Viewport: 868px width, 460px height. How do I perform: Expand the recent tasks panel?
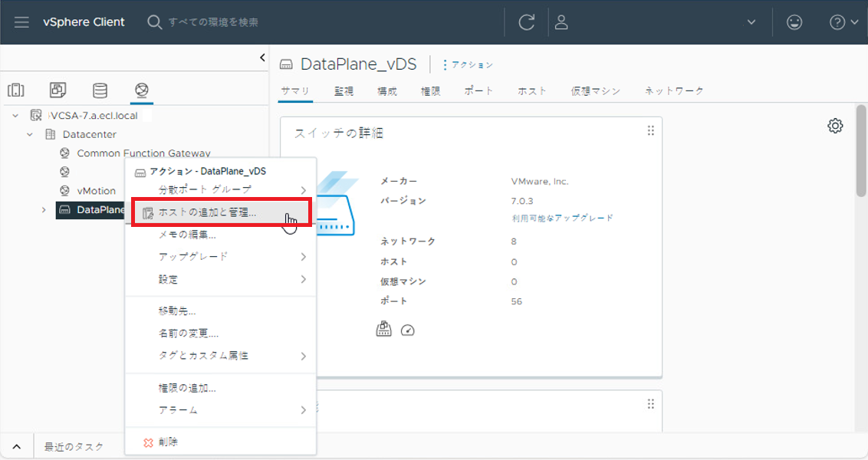17,446
